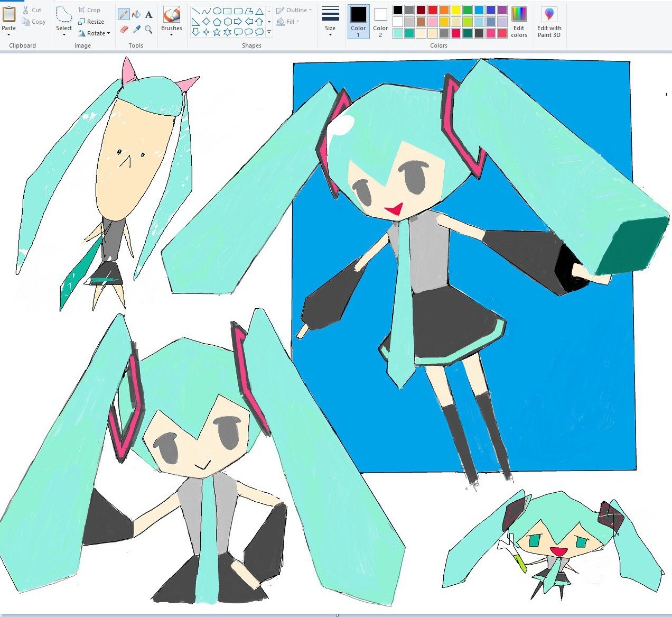Image resolution: width=672 pixels, height=617 pixels.
Task: Choose the Up arrow shape
Action: point(259,21)
